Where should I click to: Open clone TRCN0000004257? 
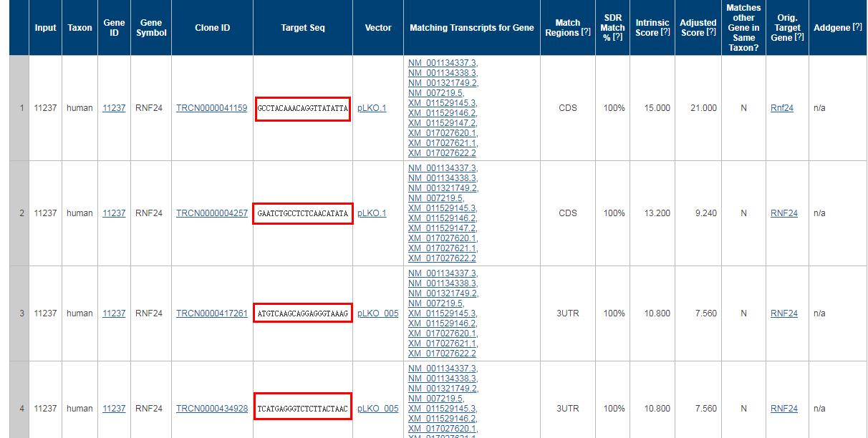click(211, 213)
